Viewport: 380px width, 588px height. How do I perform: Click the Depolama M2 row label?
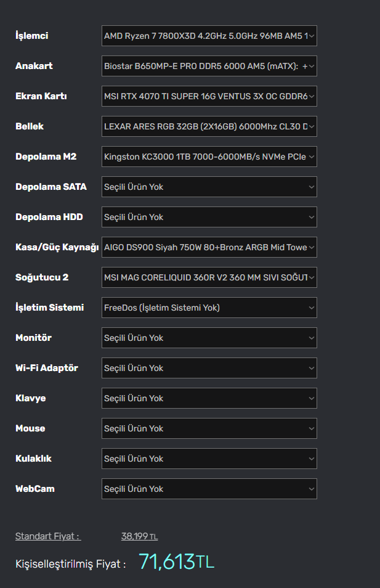(46, 157)
